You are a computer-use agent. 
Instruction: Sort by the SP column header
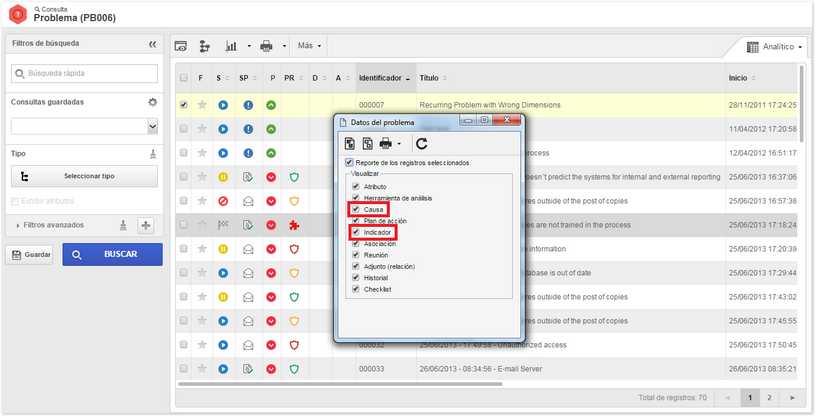248,78
